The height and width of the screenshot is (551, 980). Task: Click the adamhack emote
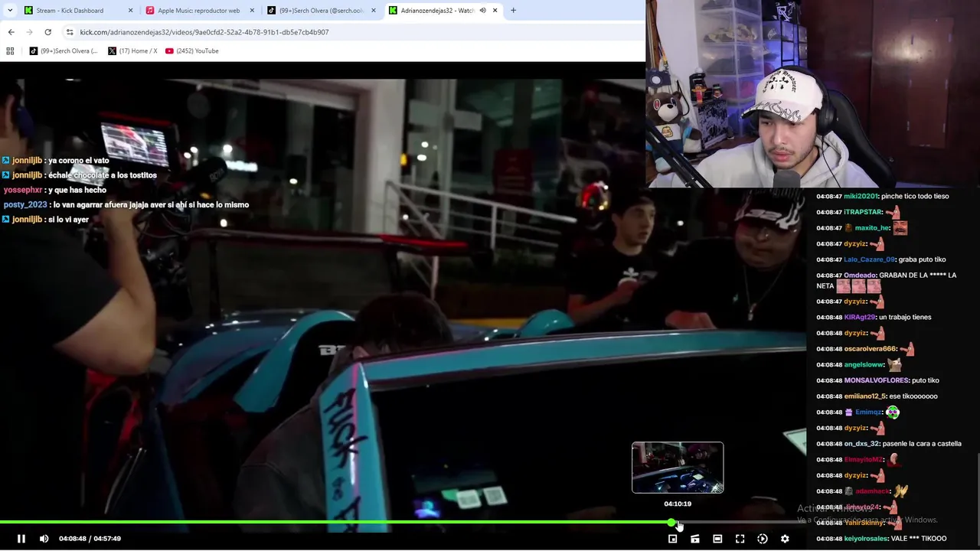[901, 491]
